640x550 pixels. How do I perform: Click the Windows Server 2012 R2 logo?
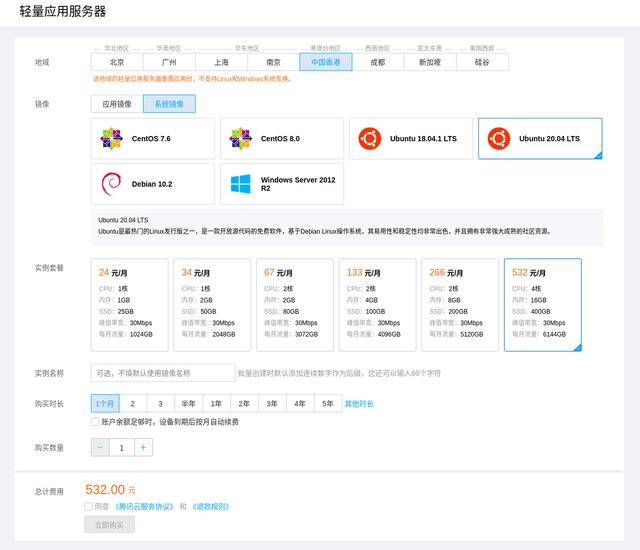241,184
